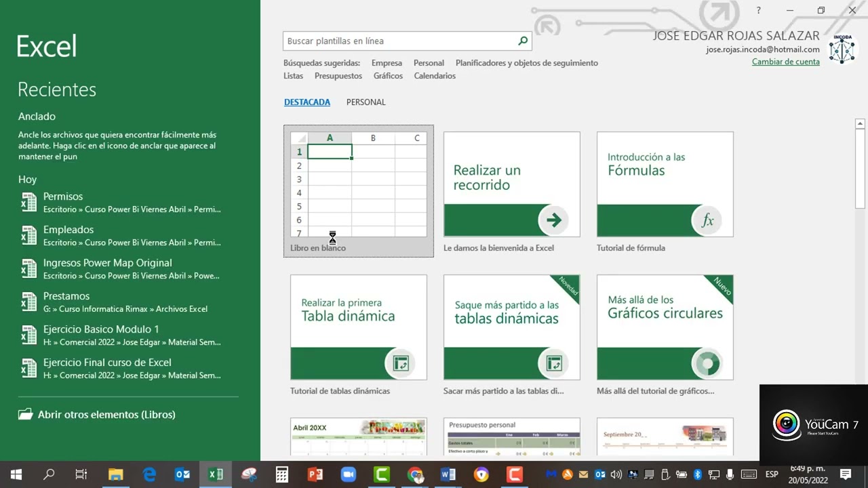
Task: Open Realizar la primera Tabla dinámica template
Action: point(359,327)
